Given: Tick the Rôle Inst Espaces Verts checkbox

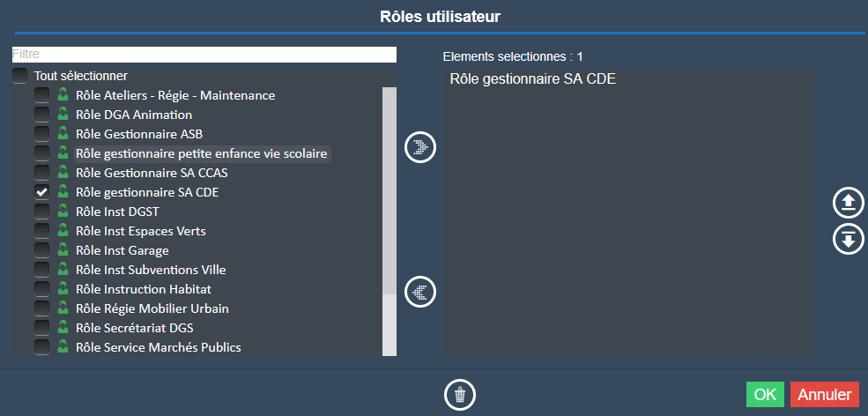Looking at the screenshot, I should 41,231.
